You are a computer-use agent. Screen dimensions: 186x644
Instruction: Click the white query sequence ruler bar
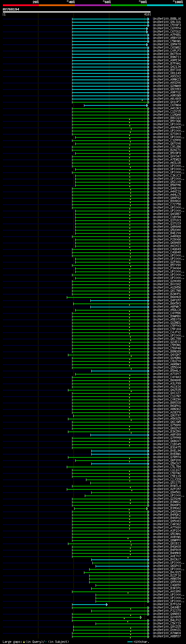76,12
